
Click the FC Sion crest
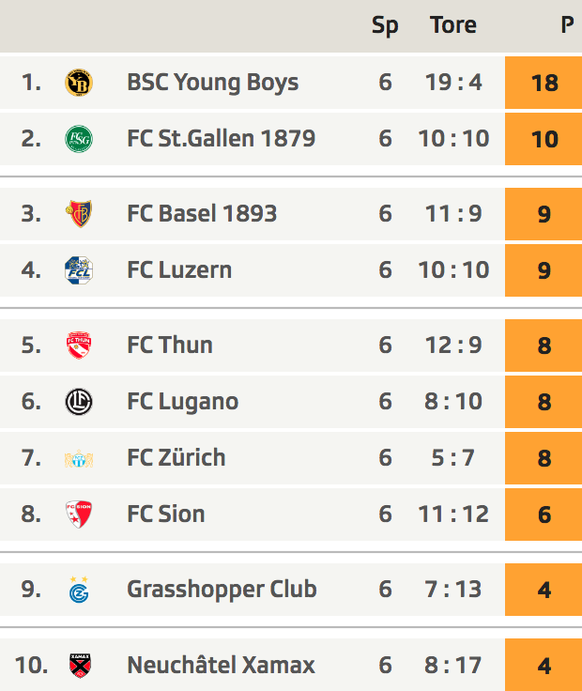coord(79,514)
